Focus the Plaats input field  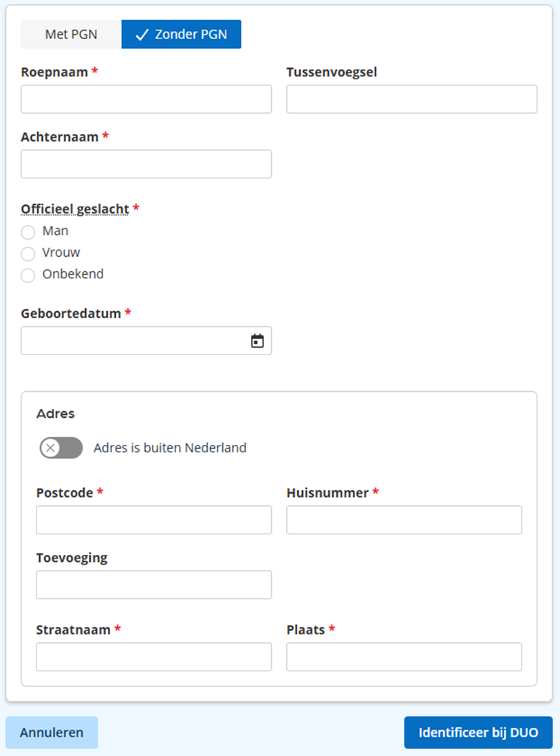[x=404, y=657]
